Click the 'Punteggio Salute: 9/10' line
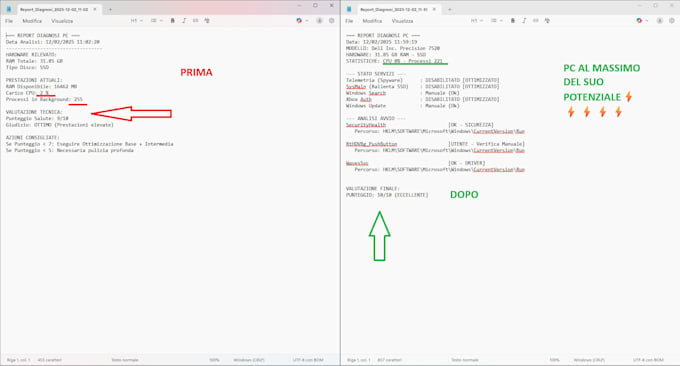 click(x=37, y=118)
